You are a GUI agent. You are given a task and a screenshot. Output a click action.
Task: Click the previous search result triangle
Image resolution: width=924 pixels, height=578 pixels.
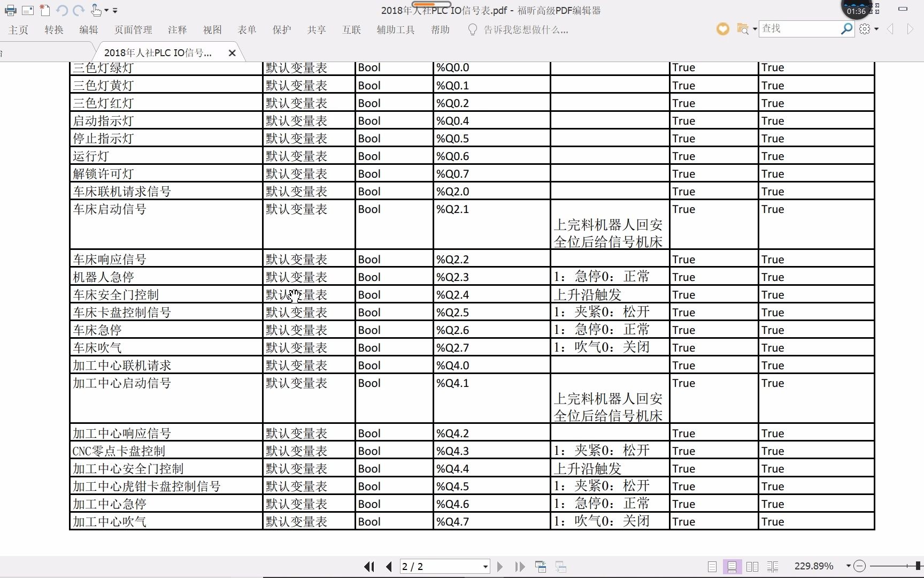pyautogui.click(x=890, y=29)
